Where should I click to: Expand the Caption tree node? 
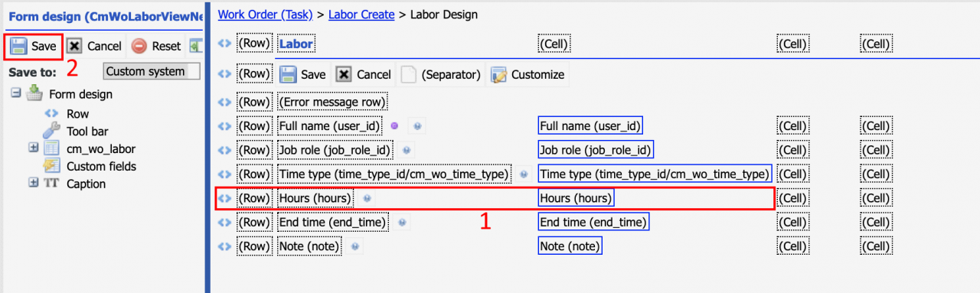click(x=33, y=183)
